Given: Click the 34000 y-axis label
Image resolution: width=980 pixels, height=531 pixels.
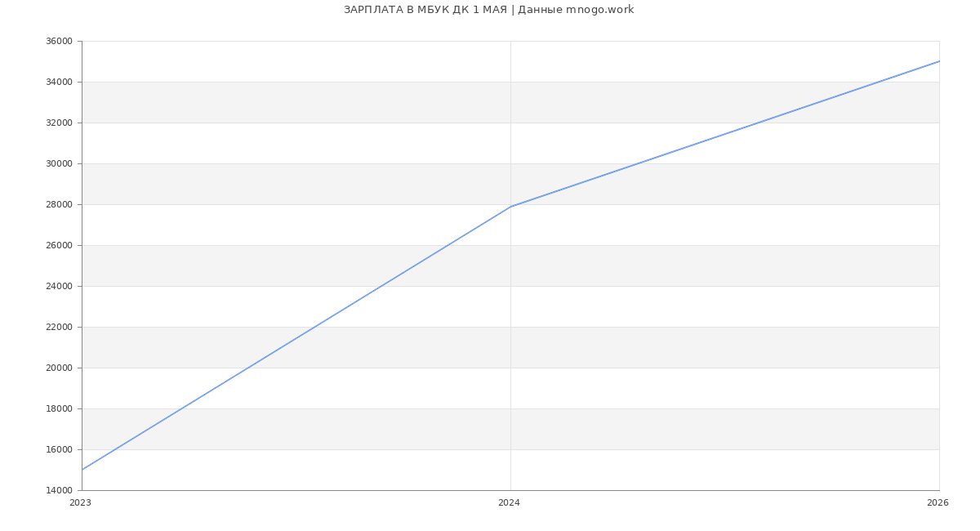Looking at the screenshot, I should pyautogui.click(x=59, y=83).
